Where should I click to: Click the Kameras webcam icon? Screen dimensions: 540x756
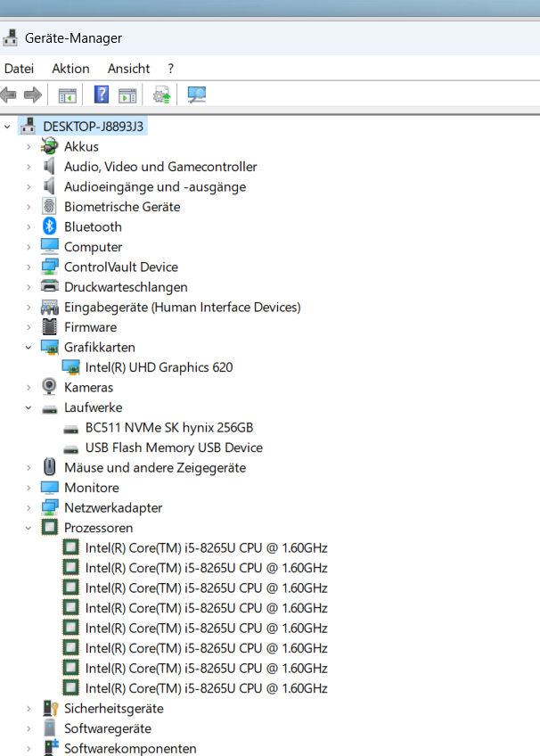point(49,387)
